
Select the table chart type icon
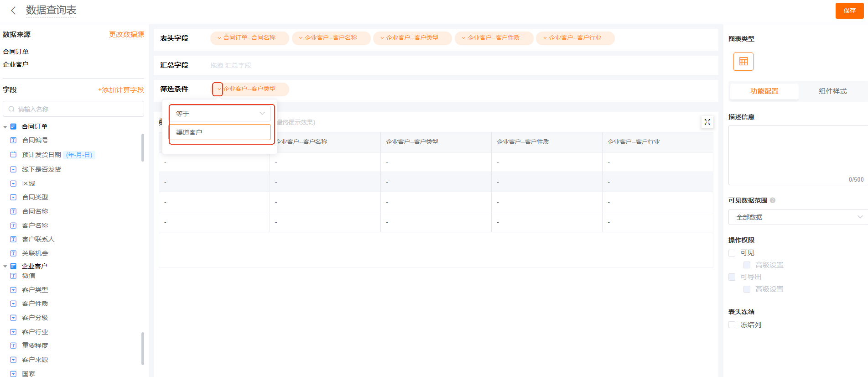[743, 62]
